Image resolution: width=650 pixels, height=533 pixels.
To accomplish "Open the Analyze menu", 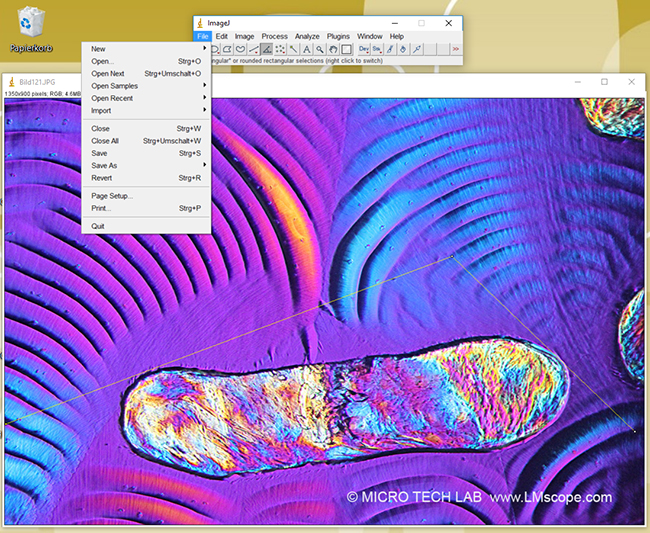I will click(307, 36).
